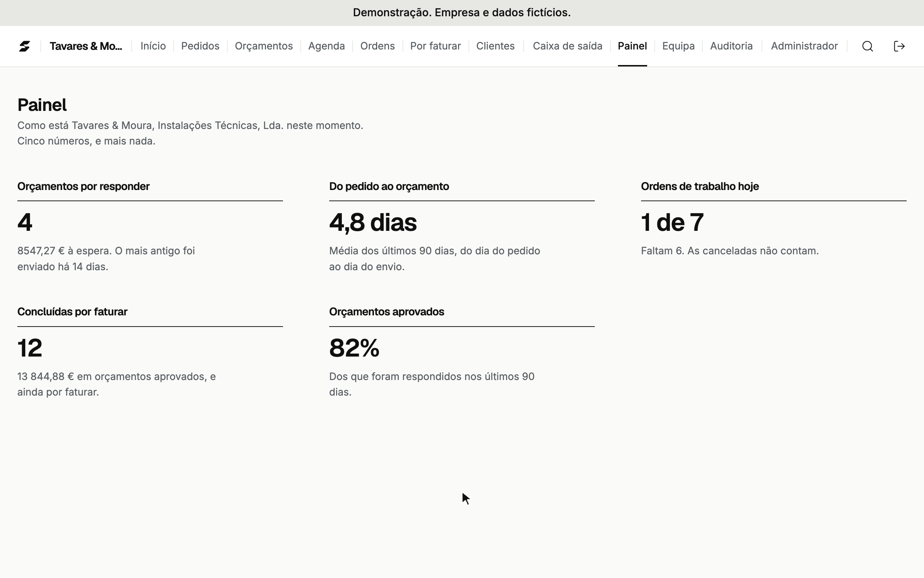Click the 'Do pedido ao orçamento' card title
This screenshot has width=924, height=578.
coord(389,186)
